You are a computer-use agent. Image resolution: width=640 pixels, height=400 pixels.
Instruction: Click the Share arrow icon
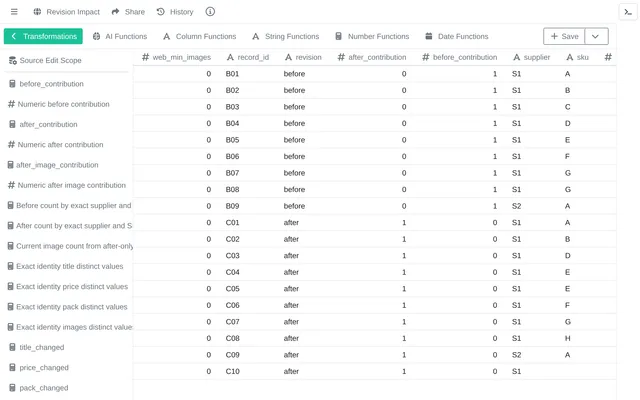click(116, 12)
